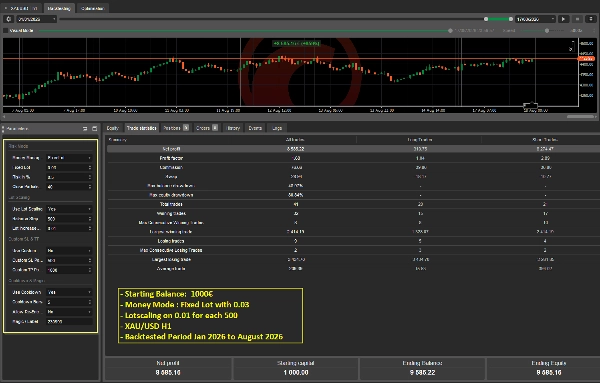Select the Total trades row
The height and width of the screenshot is (383, 600).
click(x=353, y=204)
